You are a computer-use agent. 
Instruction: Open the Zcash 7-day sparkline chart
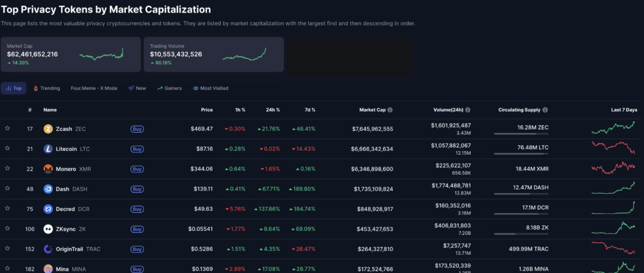(x=613, y=128)
